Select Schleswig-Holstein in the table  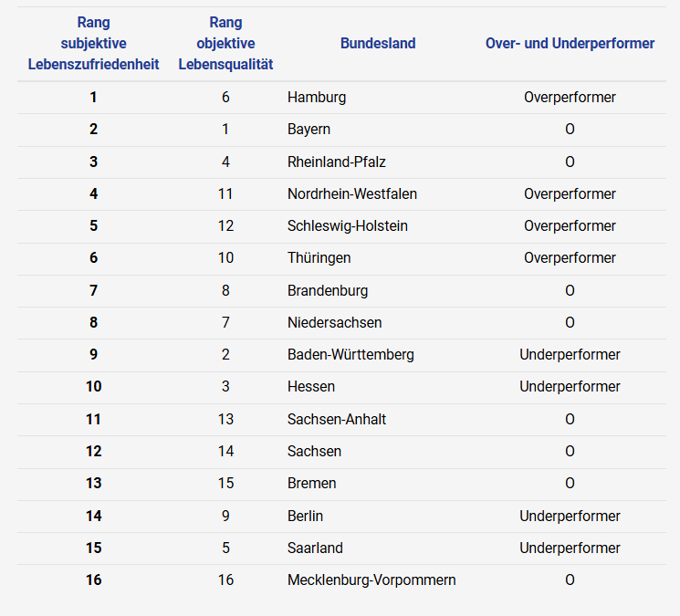(348, 226)
